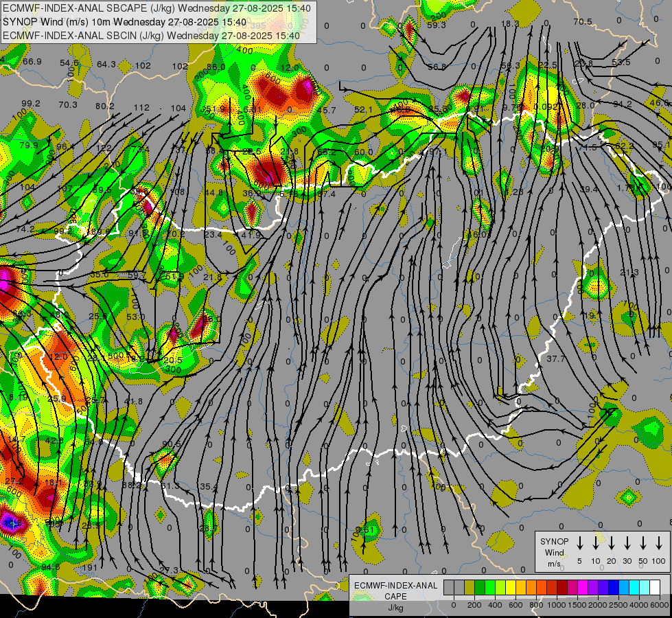
Task: Click the '800' tick label on the CAPE scale
Action: (536, 605)
